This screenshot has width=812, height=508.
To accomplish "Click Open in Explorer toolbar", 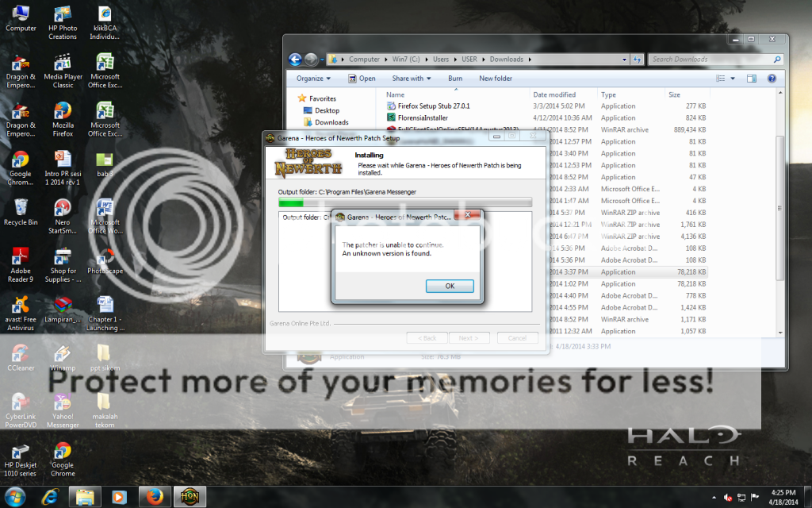I will 362,79.
